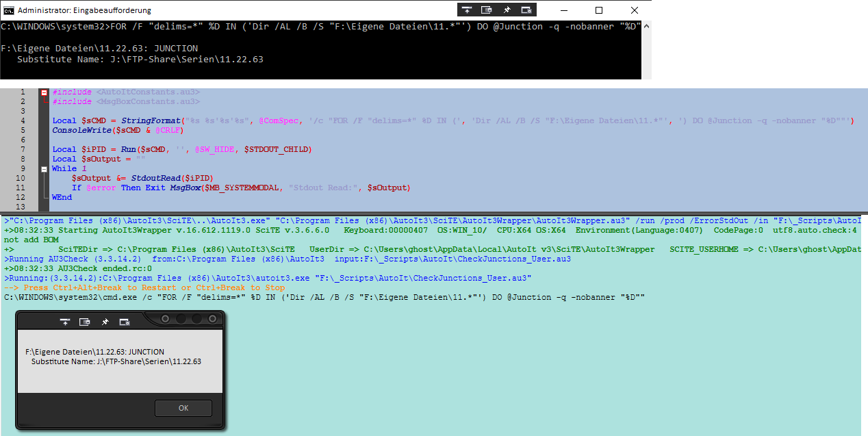Minimize the Eingabeaufforderung window
Viewport: 868px width, 436px height.
pyautogui.click(x=567, y=10)
